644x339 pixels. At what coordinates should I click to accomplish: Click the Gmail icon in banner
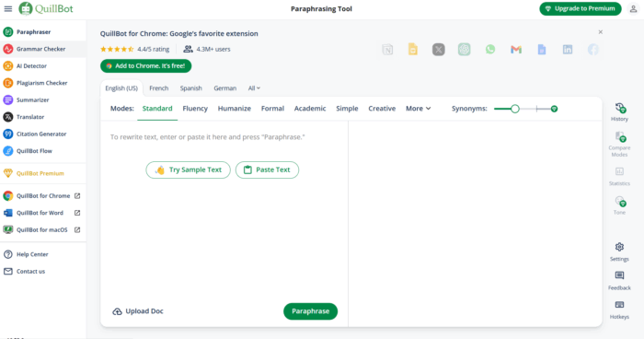(516, 50)
